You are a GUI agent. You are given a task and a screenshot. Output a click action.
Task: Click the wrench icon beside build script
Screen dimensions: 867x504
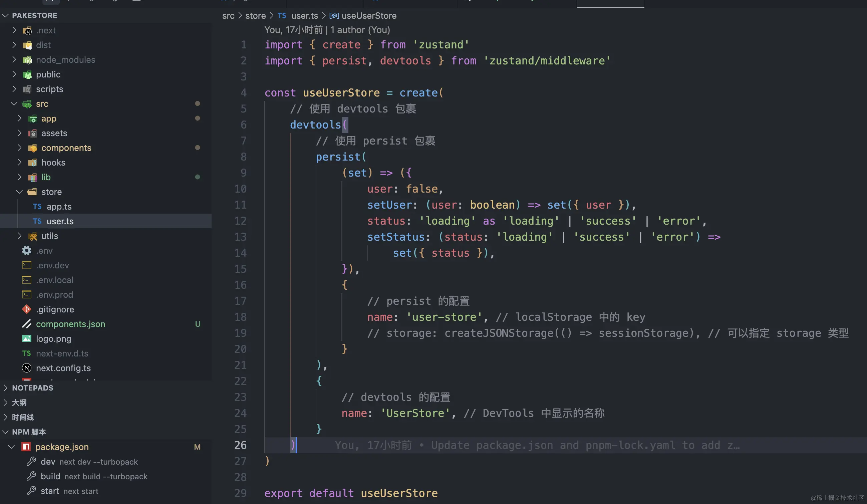click(31, 476)
